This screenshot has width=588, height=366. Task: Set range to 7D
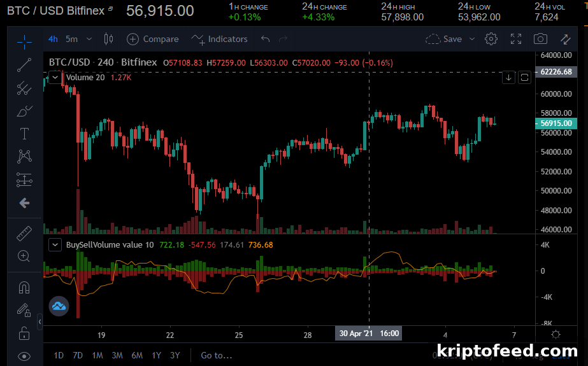pyautogui.click(x=78, y=355)
